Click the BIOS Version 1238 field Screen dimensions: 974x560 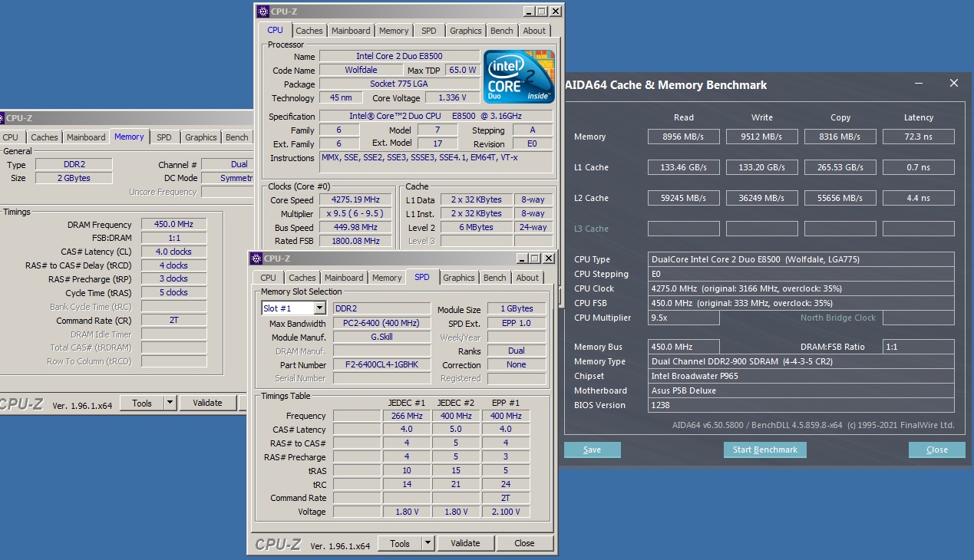click(801, 405)
